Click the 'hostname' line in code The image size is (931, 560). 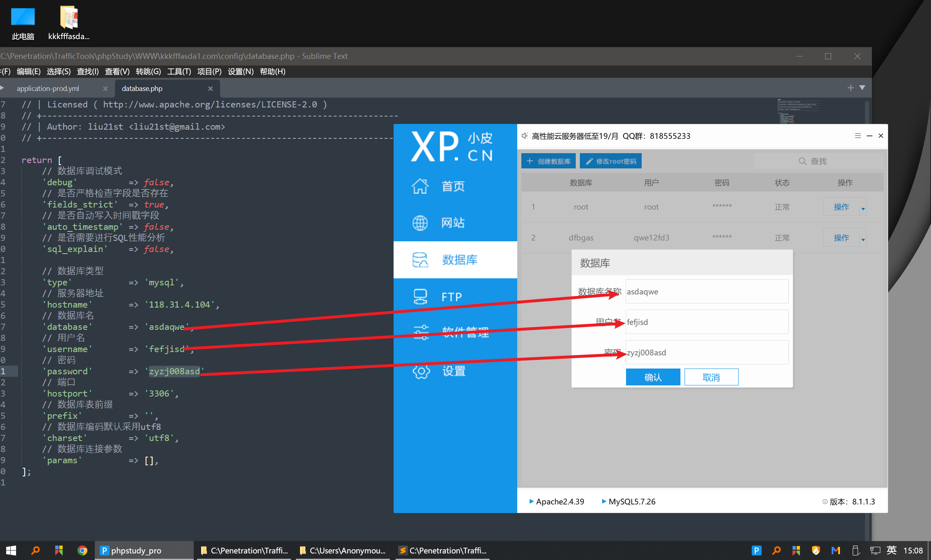(x=130, y=305)
